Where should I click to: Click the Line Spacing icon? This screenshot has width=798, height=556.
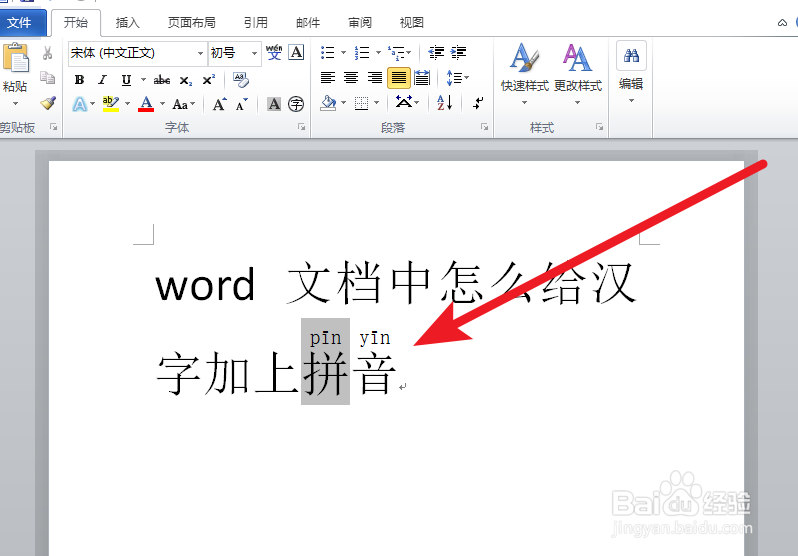point(454,78)
